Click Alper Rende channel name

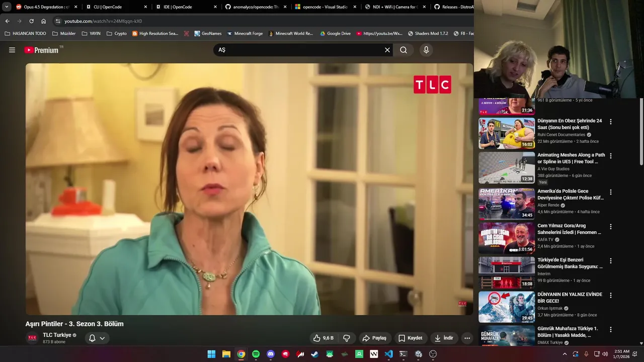[x=548, y=205]
